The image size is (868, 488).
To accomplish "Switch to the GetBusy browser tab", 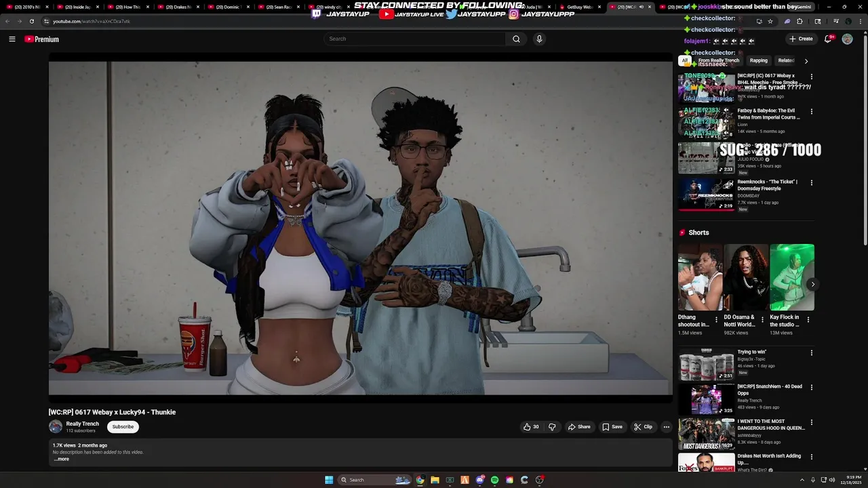I will (x=580, y=7).
